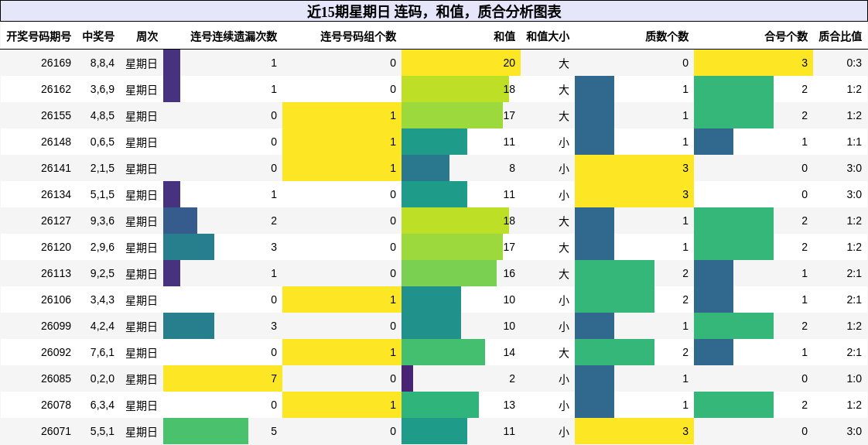Click the 周次 column header
Screen dimensions: 868x445
pos(147,36)
